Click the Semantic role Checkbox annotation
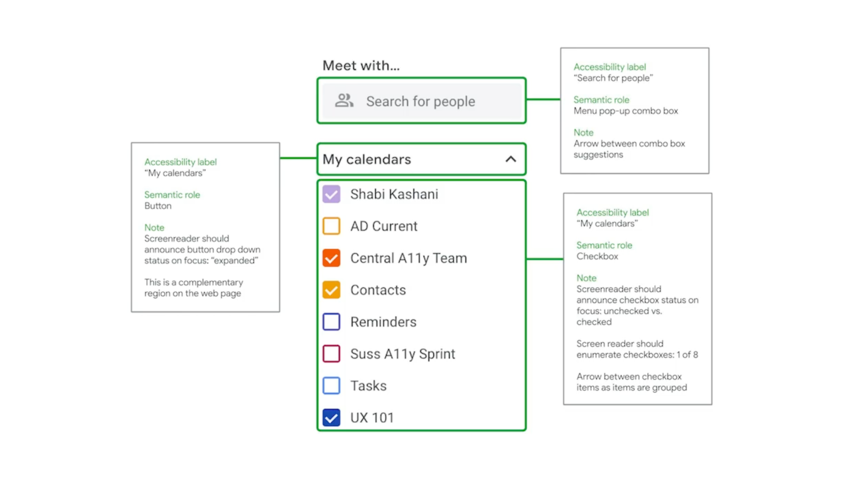Image resolution: width=868 pixels, height=483 pixels. click(597, 256)
